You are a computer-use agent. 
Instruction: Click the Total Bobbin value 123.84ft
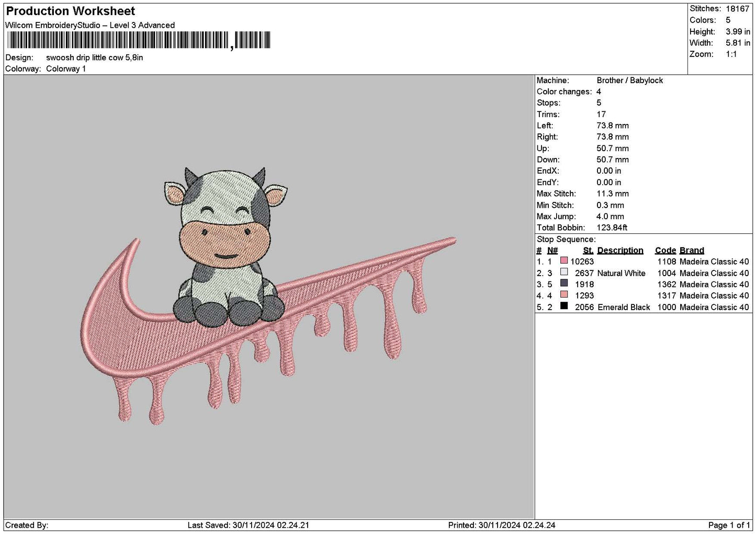click(x=612, y=228)
